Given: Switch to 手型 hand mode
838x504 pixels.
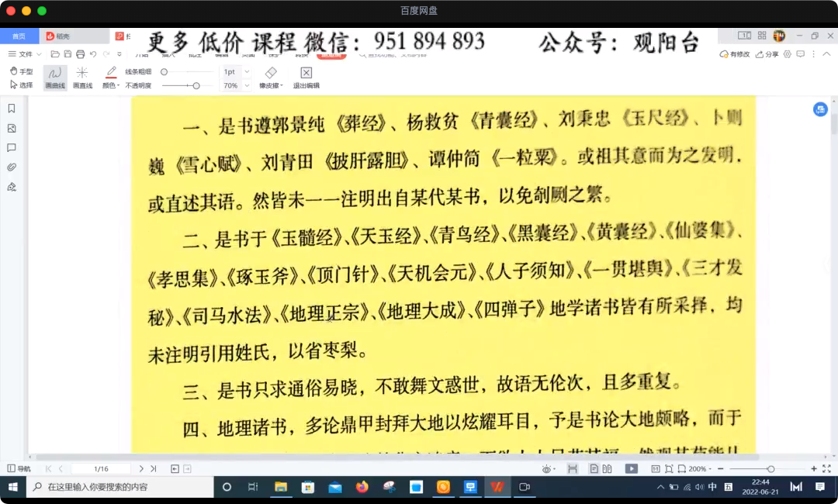Looking at the screenshot, I should point(21,71).
